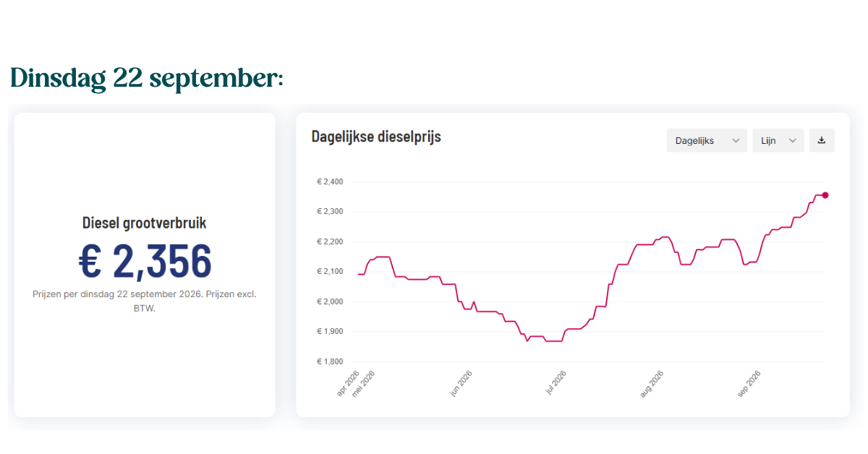Click the Dinsdag 22 september heading
The image size is (868, 454).
146,78
